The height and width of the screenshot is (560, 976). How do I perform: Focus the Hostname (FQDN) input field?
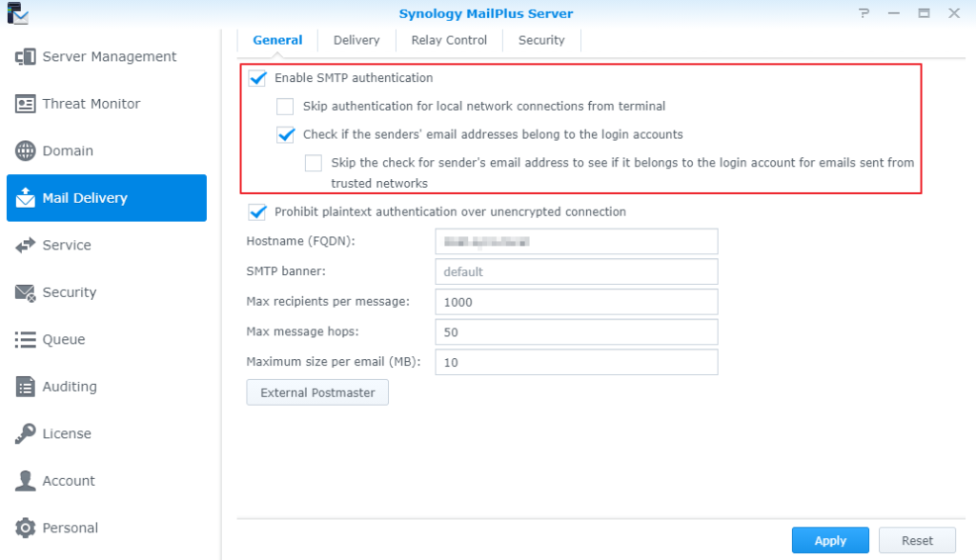(x=577, y=241)
